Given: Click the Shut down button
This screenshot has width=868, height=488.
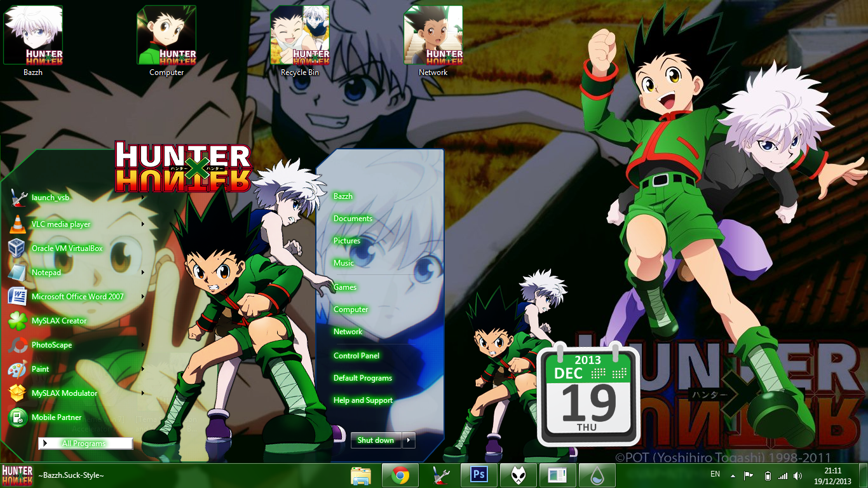Looking at the screenshot, I should point(376,440).
